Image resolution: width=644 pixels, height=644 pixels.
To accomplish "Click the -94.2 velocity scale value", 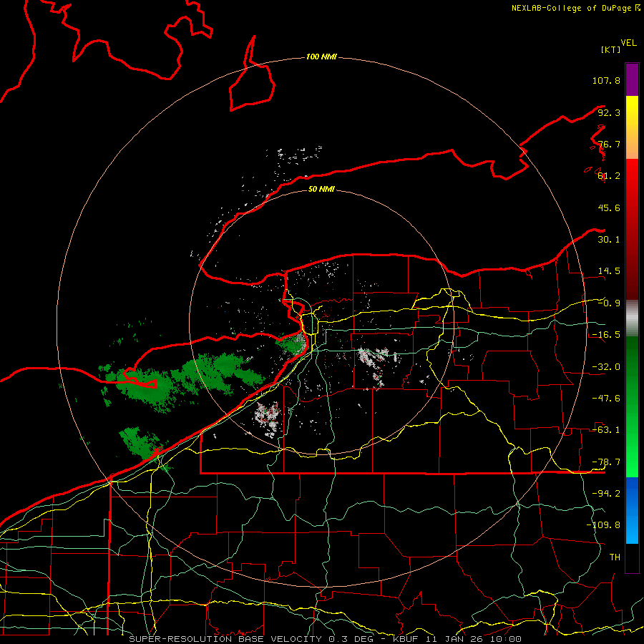I will pos(606,494).
